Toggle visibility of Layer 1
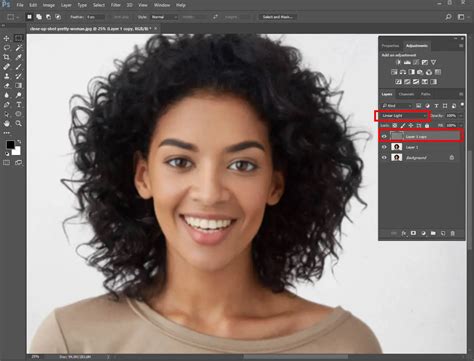This screenshot has width=474, height=361. pyautogui.click(x=384, y=147)
